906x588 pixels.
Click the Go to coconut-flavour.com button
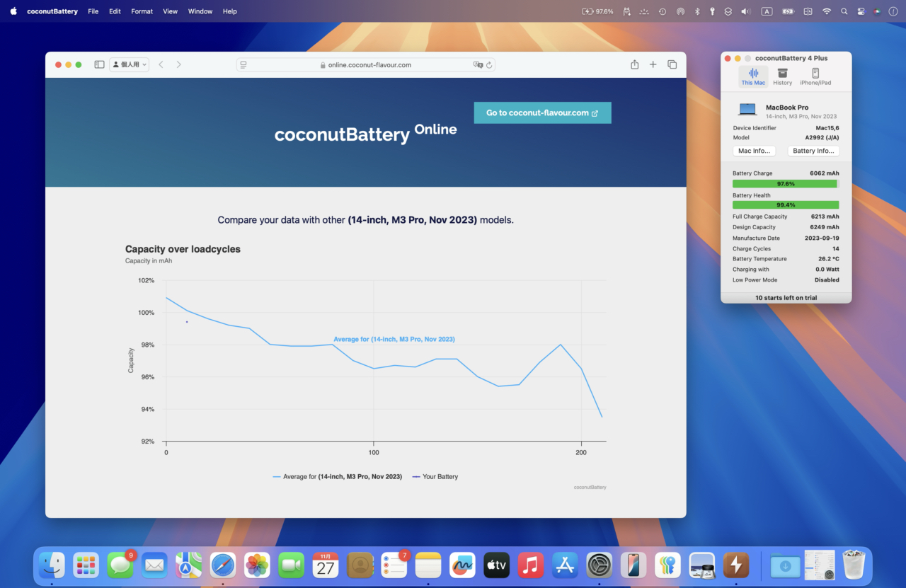(x=542, y=113)
